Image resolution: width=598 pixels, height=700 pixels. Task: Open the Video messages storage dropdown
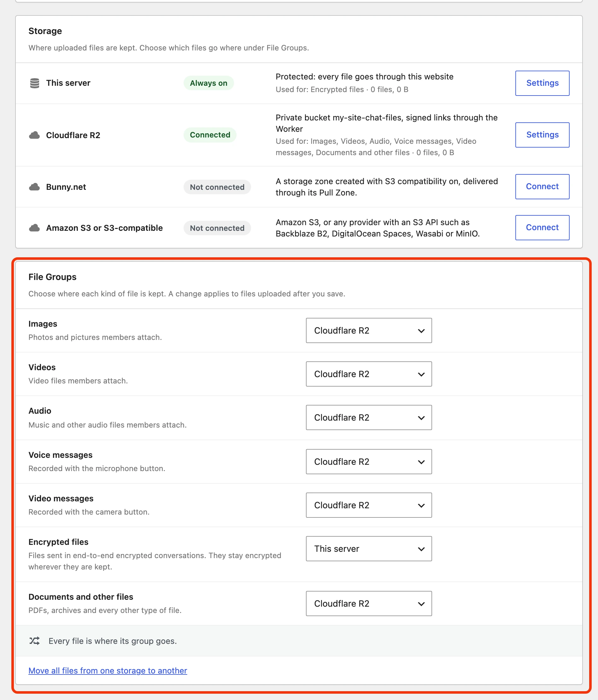tap(369, 505)
